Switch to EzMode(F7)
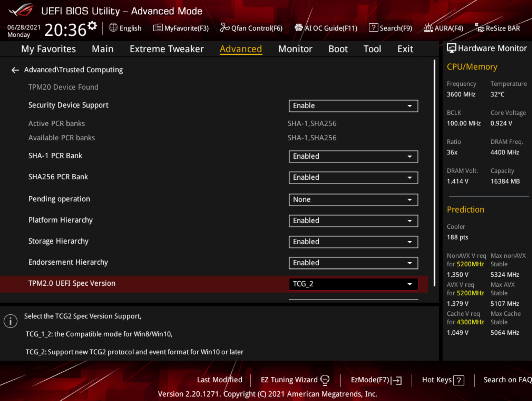 click(376, 380)
